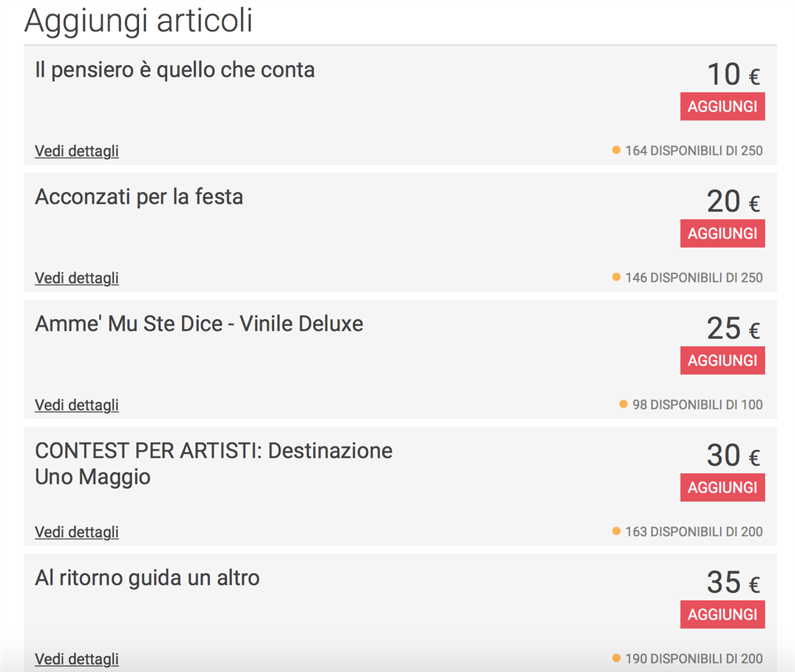The height and width of the screenshot is (672, 795).
Task: Click the 25 € price label
Action: pos(733,328)
